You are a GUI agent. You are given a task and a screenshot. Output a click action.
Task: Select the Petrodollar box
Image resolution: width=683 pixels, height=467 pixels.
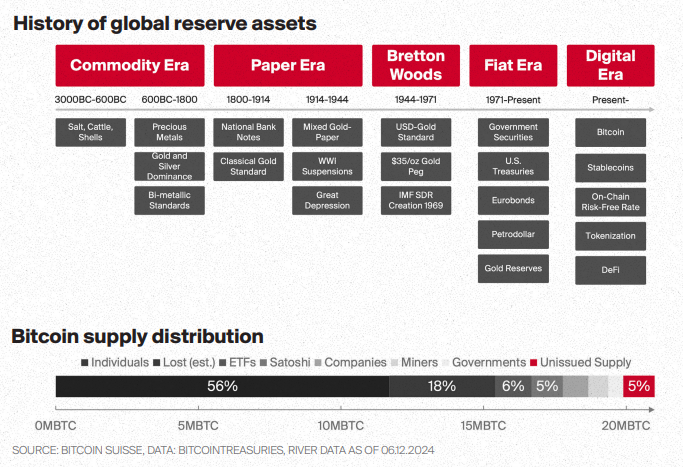pyautogui.click(x=513, y=235)
